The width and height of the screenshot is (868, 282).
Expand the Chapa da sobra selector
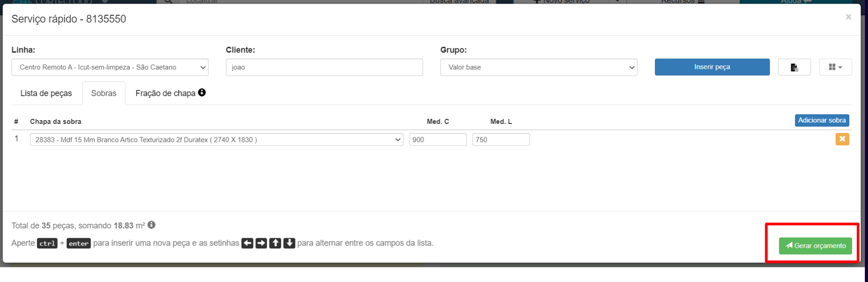pyautogui.click(x=216, y=140)
